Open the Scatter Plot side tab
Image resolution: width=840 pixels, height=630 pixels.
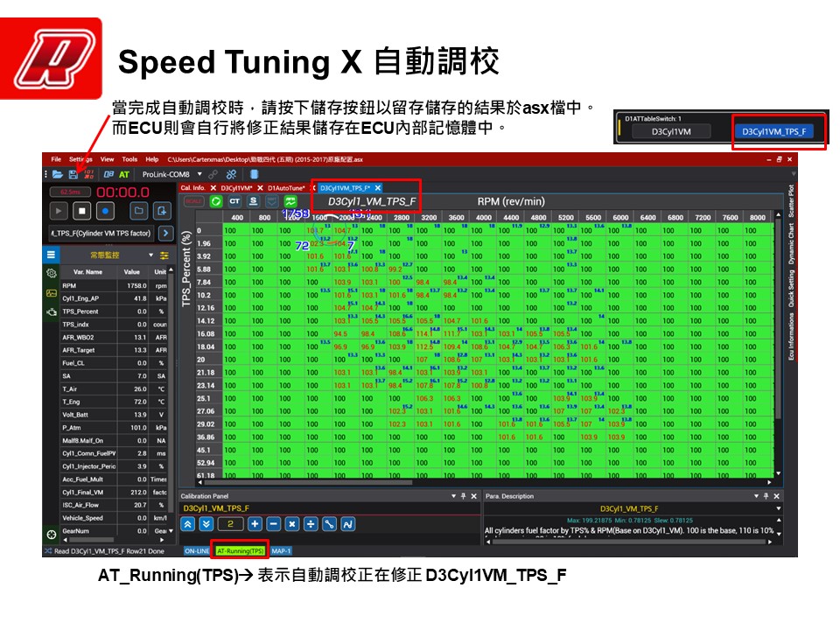click(791, 201)
